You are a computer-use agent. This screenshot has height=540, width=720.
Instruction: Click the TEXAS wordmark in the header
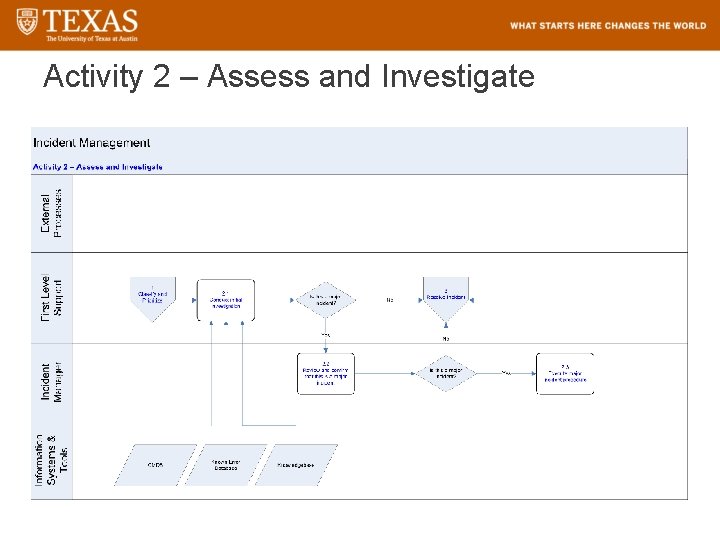coord(90,21)
